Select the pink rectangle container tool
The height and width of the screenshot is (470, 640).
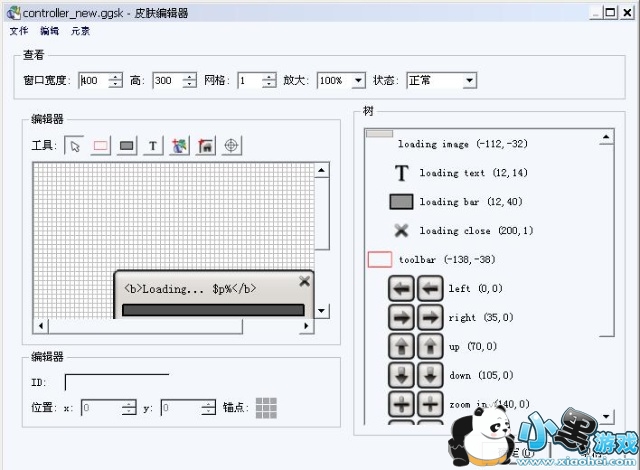(x=100, y=145)
